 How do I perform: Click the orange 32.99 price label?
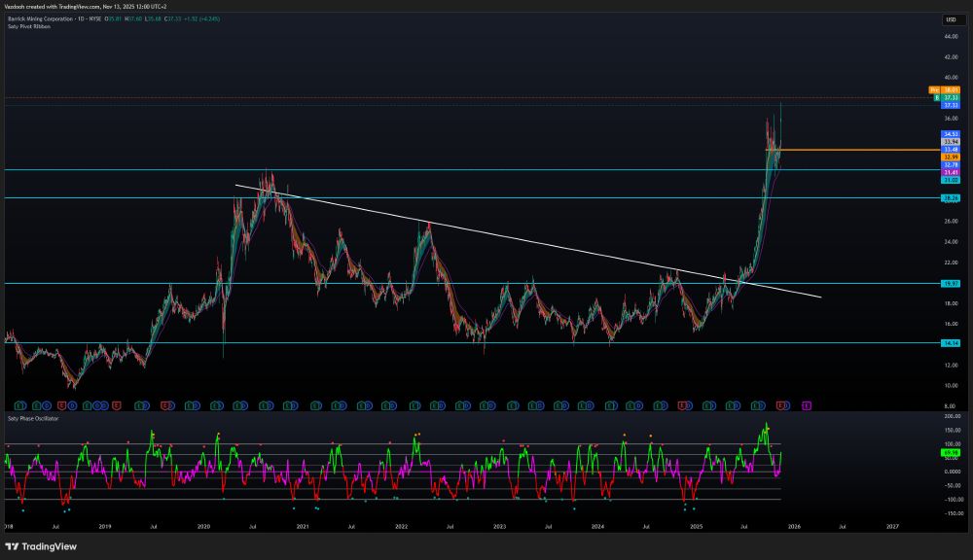[951, 157]
